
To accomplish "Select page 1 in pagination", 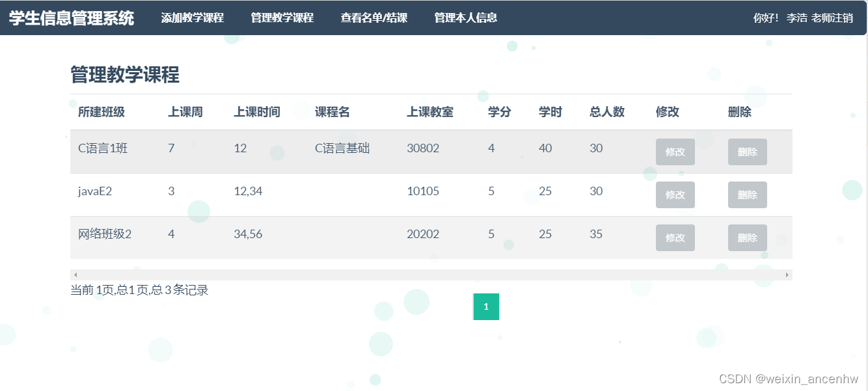I will pos(486,307).
